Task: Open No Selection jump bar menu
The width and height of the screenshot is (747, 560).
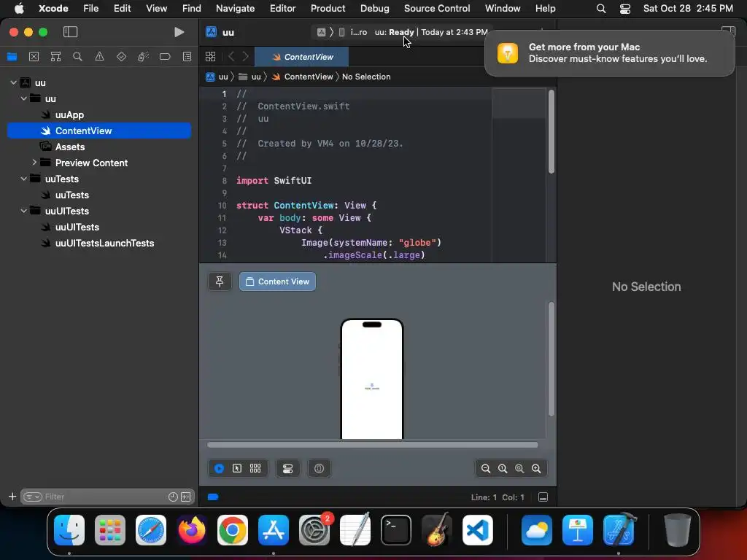Action: point(366,77)
